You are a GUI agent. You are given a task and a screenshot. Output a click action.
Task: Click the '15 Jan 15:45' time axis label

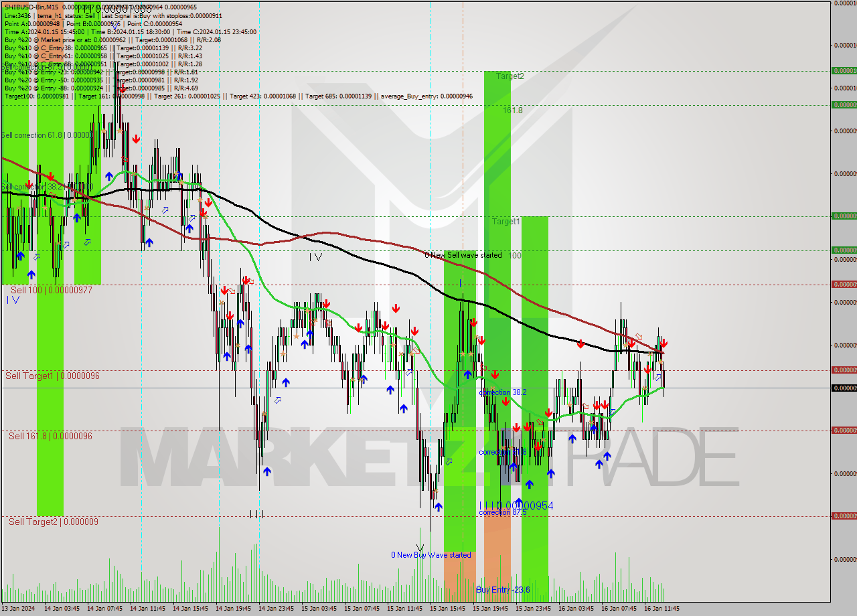click(x=447, y=609)
